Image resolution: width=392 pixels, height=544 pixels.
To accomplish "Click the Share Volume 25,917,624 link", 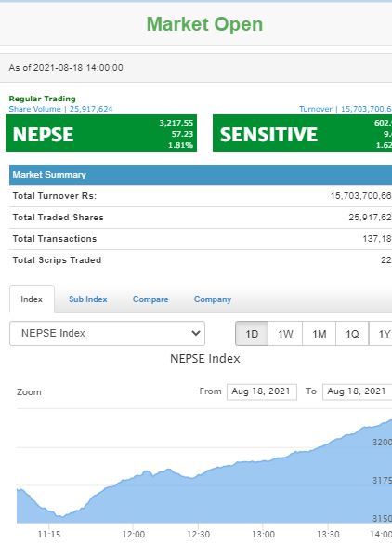I will (60, 109).
